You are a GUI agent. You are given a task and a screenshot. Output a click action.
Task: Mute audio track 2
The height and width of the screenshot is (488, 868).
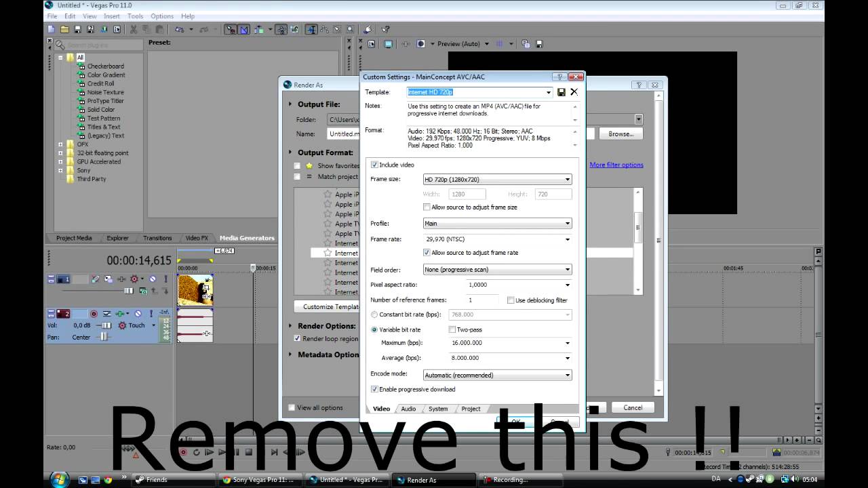(138, 314)
